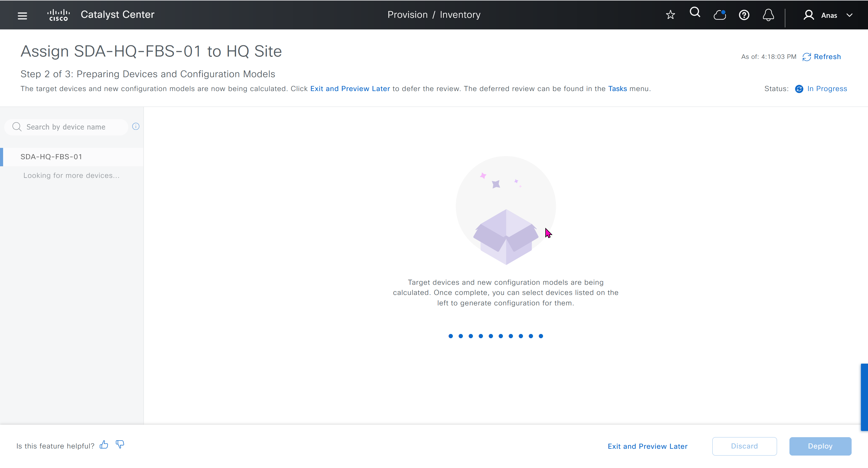Click the blue side tab on the right edge
This screenshot has width=868, height=468.
(x=864, y=397)
